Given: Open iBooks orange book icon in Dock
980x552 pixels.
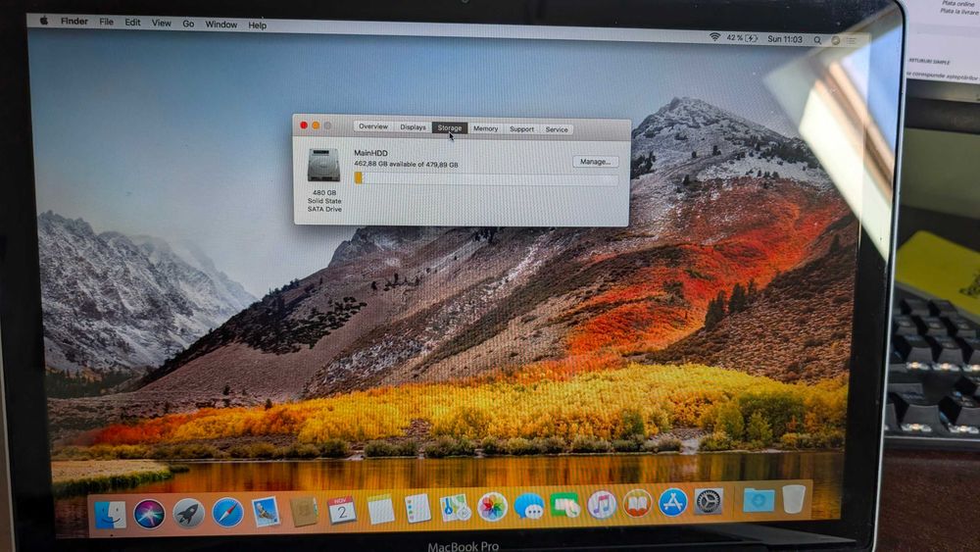Looking at the screenshot, I should tap(637, 503).
